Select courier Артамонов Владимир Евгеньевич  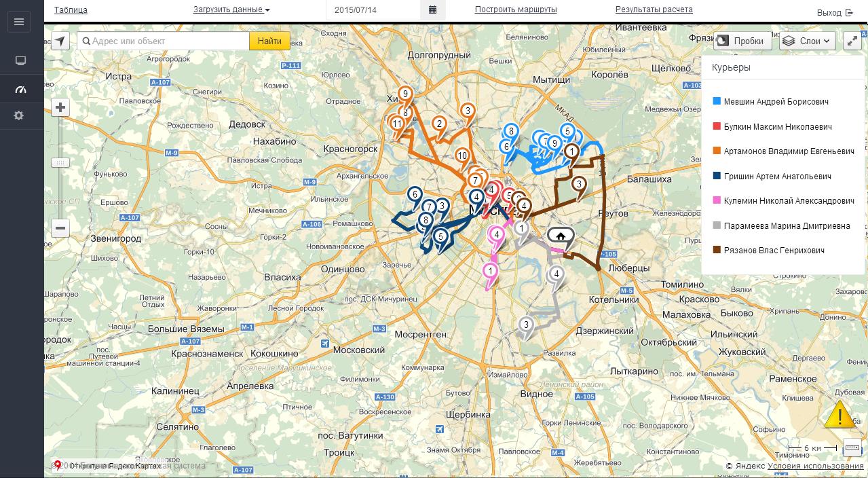[789, 151]
